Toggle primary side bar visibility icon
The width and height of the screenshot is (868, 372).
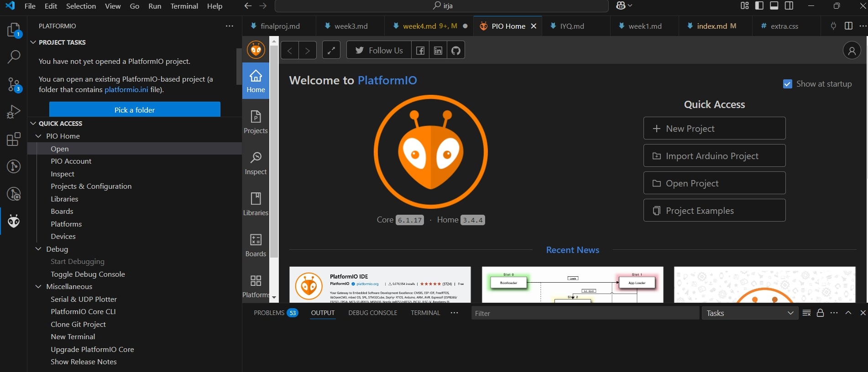tap(759, 6)
